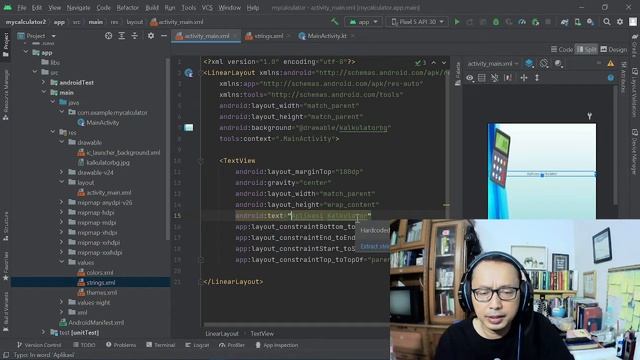
Task: Click Collapse All icon in Project panel
Action: (135, 36)
